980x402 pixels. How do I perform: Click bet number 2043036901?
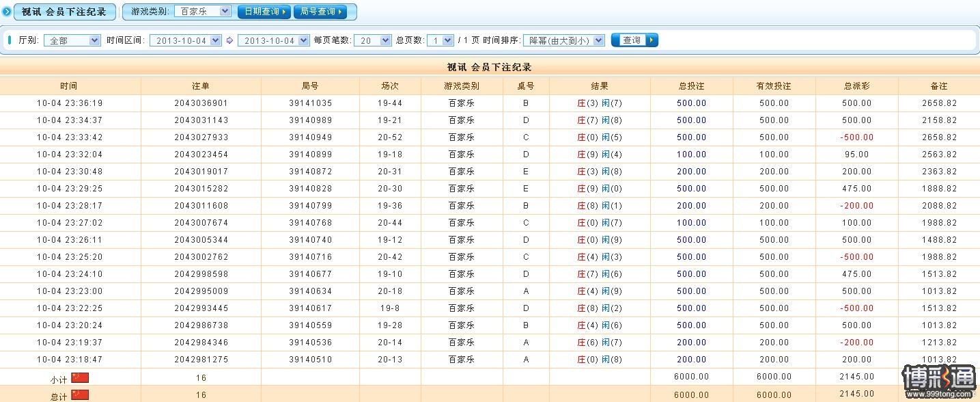tap(201, 103)
